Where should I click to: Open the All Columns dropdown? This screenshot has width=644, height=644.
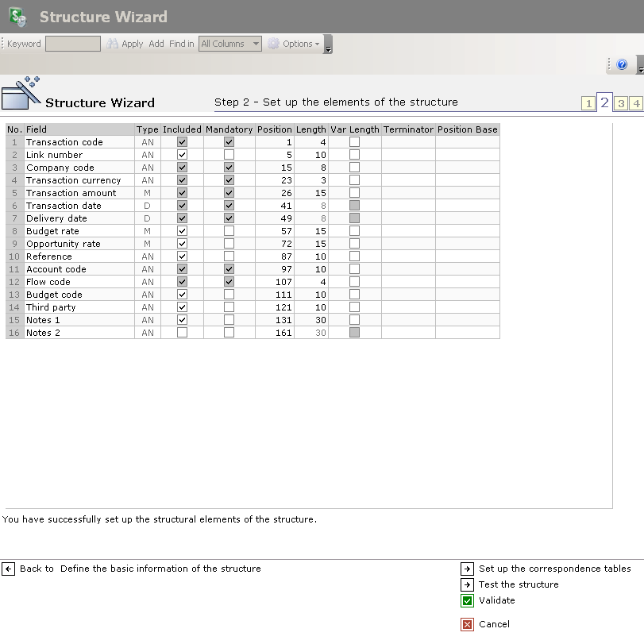[x=230, y=44]
